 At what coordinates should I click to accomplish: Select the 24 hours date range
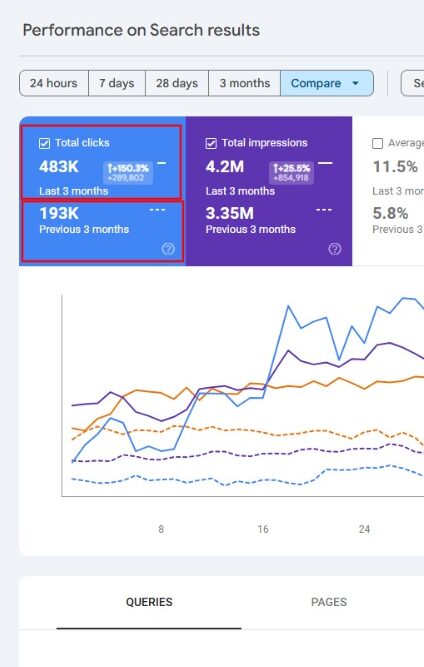[54, 83]
